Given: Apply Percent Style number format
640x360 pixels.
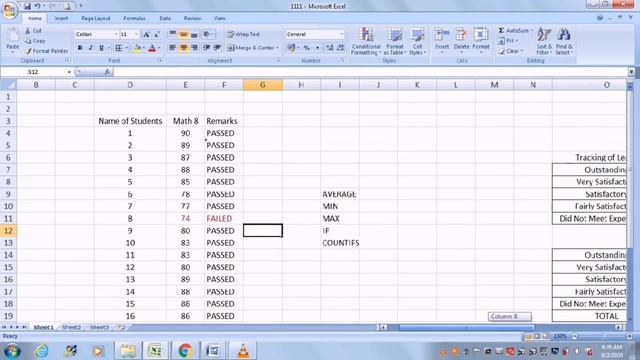Looking at the screenshot, I should click(x=307, y=48).
